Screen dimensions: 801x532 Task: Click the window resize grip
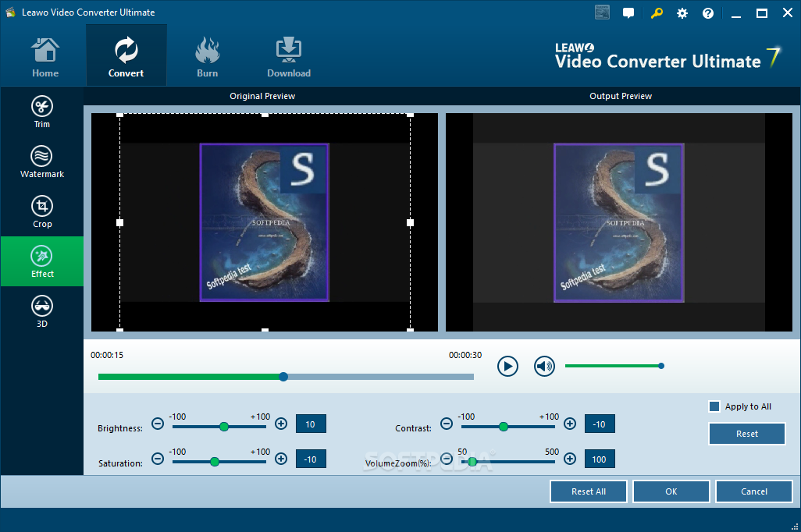coord(794,526)
